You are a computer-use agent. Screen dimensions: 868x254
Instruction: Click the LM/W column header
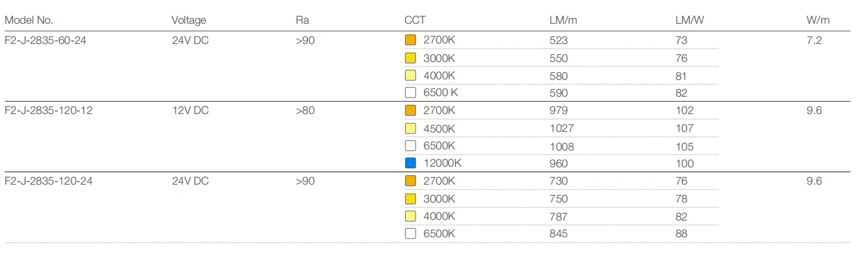point(689,20)
